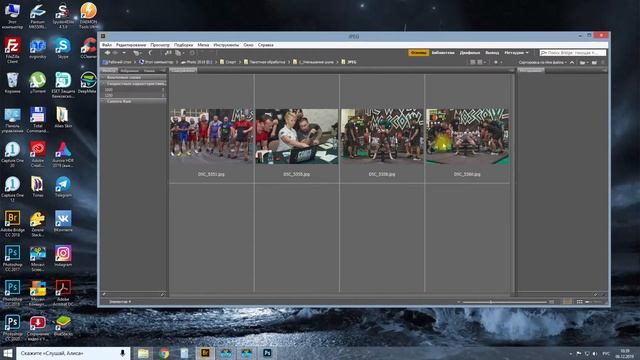Viewport: 640px width, 360px height.
Task: Open File Explorer from the taskbar
Action: click(x=143, y=353)
